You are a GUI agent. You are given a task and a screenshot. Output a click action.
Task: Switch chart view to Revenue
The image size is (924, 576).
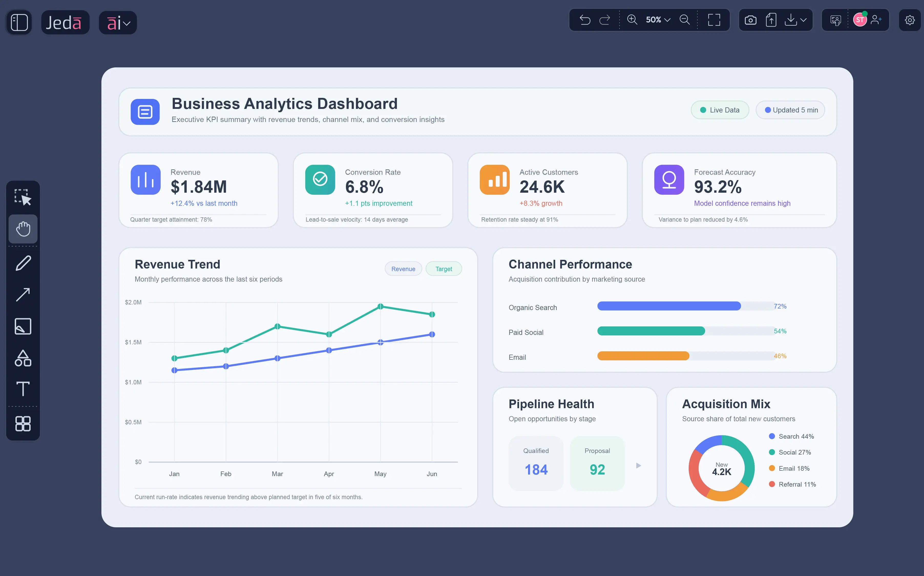(403, 269)
